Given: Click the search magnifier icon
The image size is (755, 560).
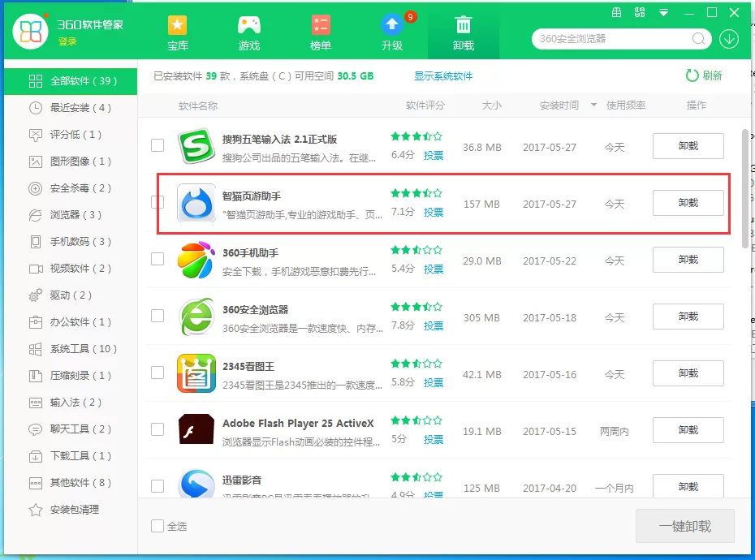Looking at the screenshot, I should click(x=698, y=39).
